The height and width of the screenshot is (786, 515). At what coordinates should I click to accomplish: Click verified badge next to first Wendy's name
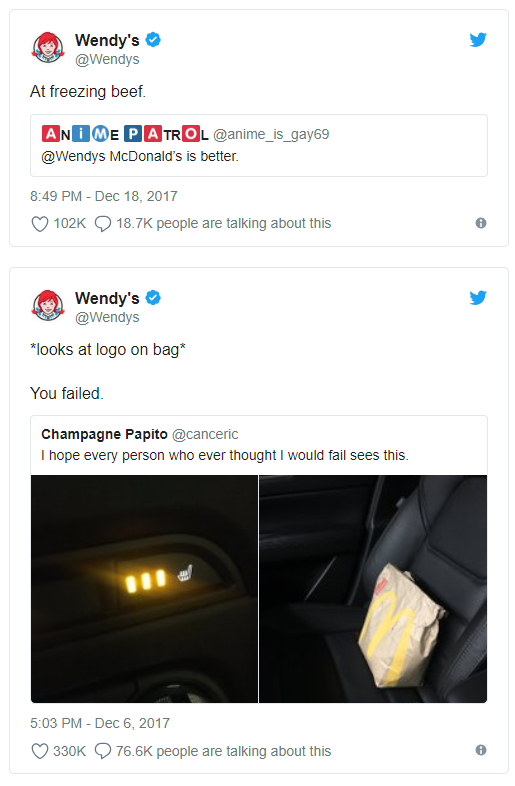tap(153, 40)
